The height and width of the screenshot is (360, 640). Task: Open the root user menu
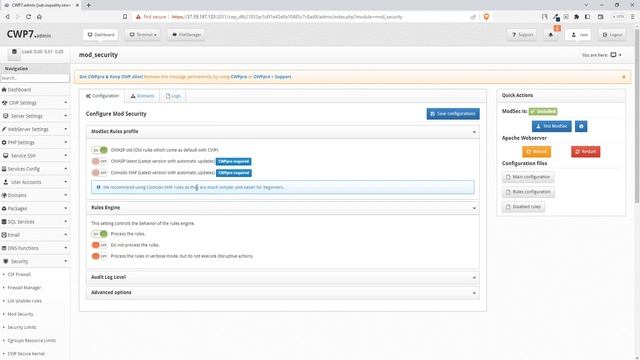click(578, 35)
